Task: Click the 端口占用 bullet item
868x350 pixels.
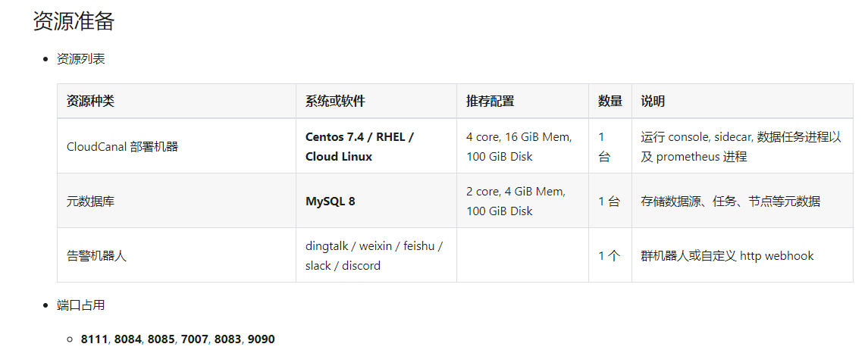Action: [81, 306]
